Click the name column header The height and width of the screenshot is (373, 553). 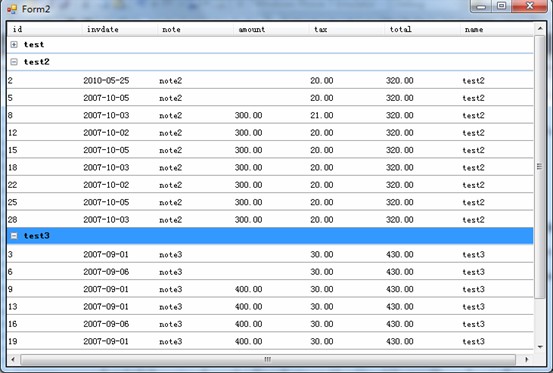497,29
